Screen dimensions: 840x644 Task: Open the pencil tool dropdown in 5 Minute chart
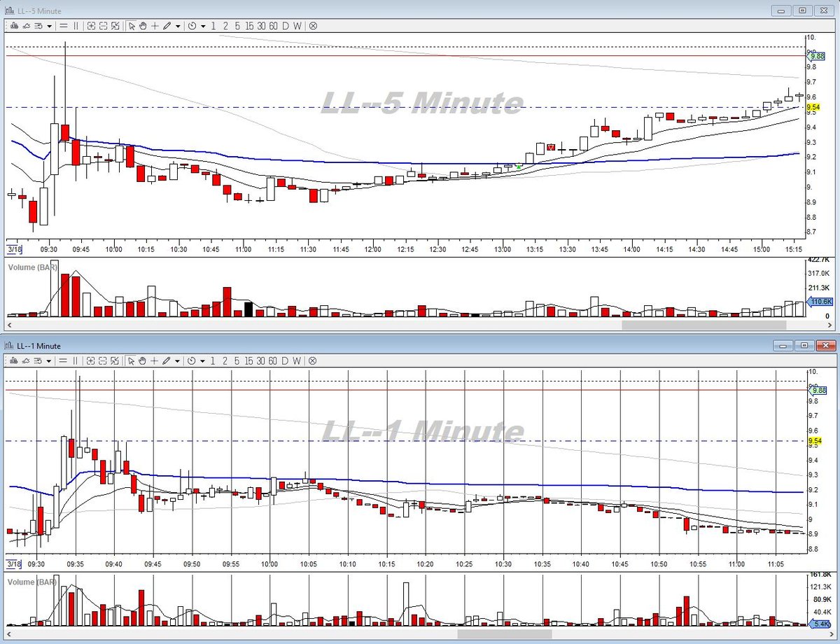pos(178,26)
